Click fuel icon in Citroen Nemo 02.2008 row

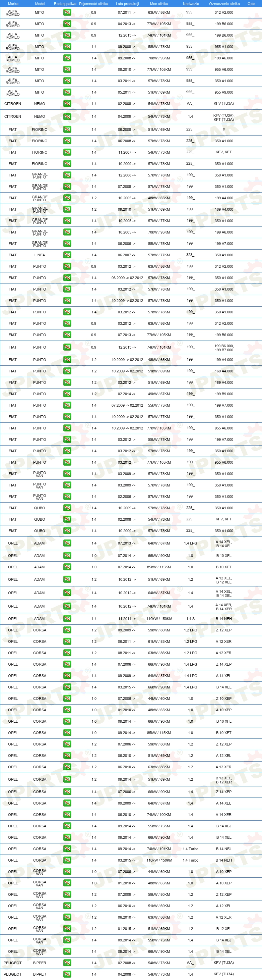(x=67, y=103)
